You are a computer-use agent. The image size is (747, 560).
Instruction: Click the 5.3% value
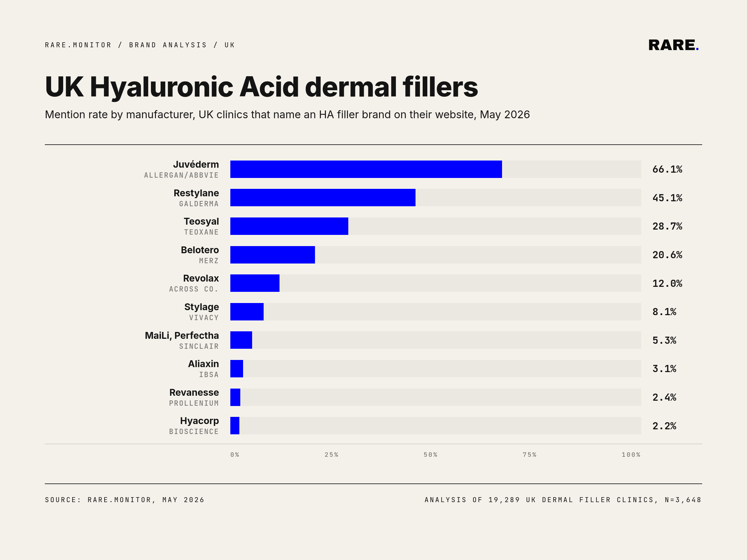pyautogui.click(x=664, y=341)
